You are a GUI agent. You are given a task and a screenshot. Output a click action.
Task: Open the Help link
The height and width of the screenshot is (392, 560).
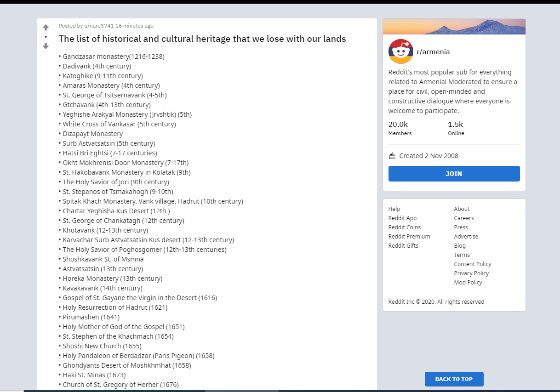click(x=394, y=209)
